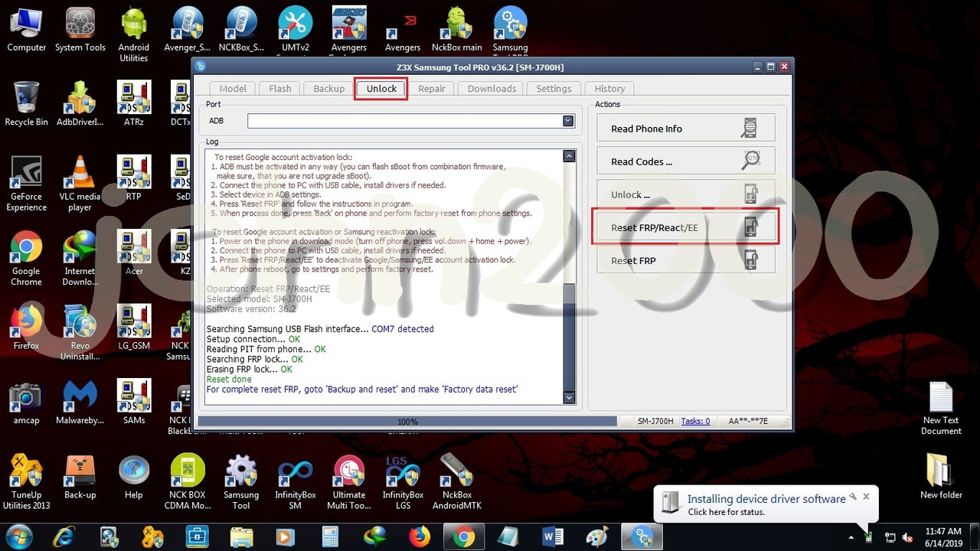Open TuneUp Utilities 2013 desktop icon

[x=26, y=482]
